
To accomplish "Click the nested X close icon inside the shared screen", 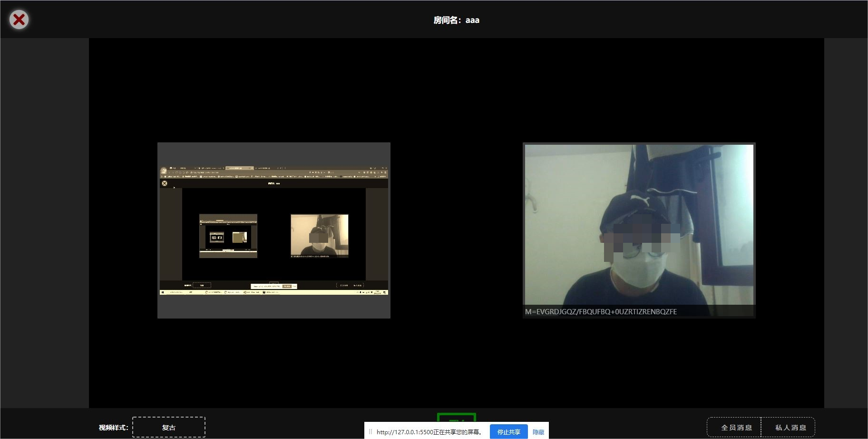I will 164,184.
